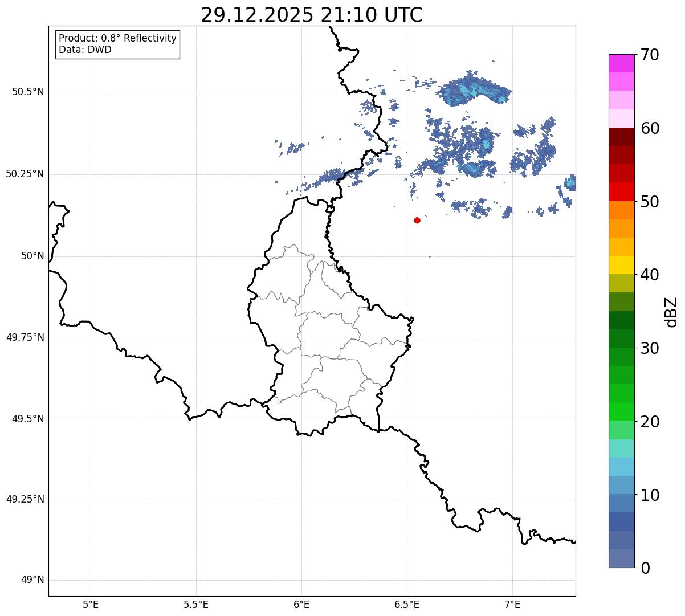Click the colorbar tick label 20

[650, 422]
